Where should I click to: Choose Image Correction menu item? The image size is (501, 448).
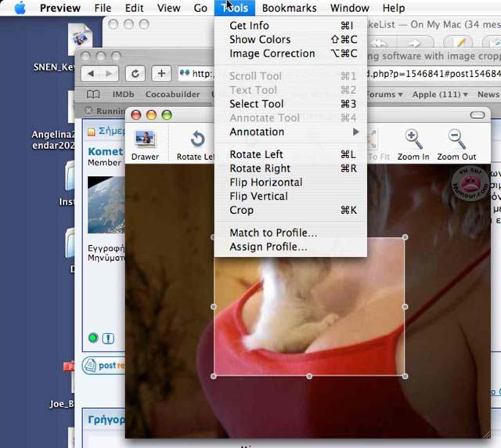point(290,53)
